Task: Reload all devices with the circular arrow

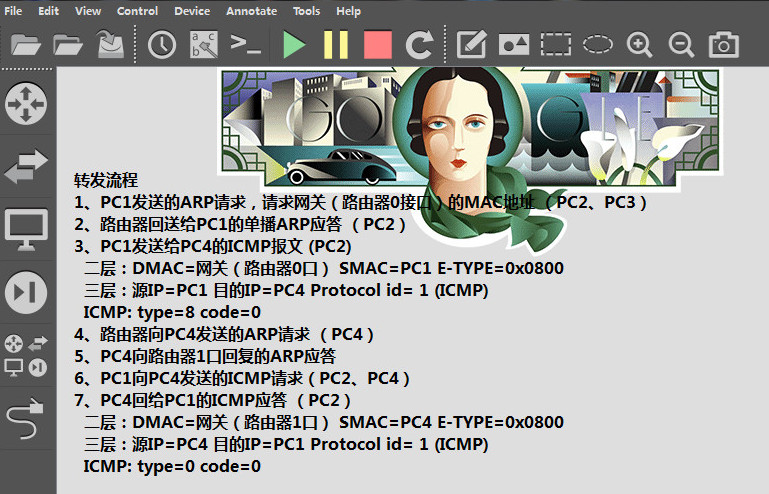Action: (x=420, y=45)
